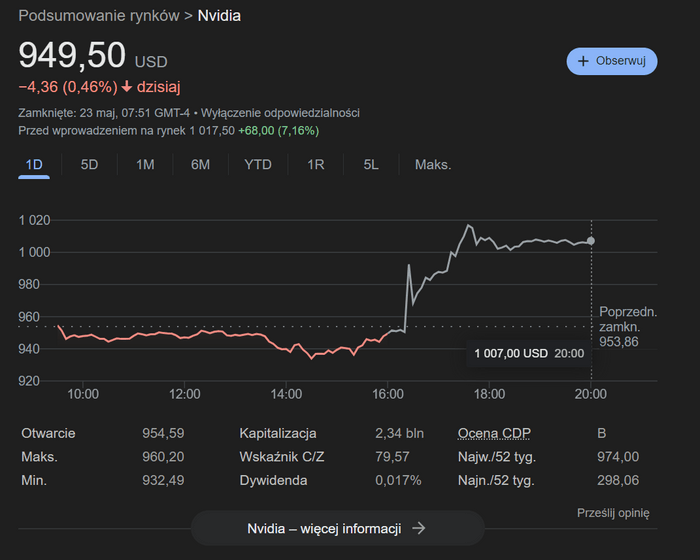This screenshot has height=560, width=700.
Task: Click the 1 020 y-axis price label
Action: tap(34, 221)
